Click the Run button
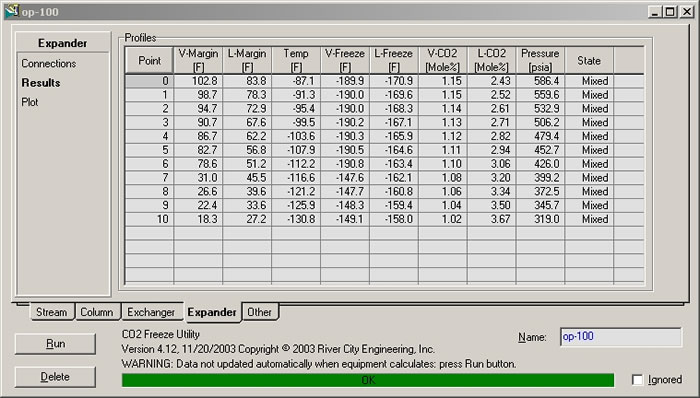700x398 pixels. pos(55,344)
